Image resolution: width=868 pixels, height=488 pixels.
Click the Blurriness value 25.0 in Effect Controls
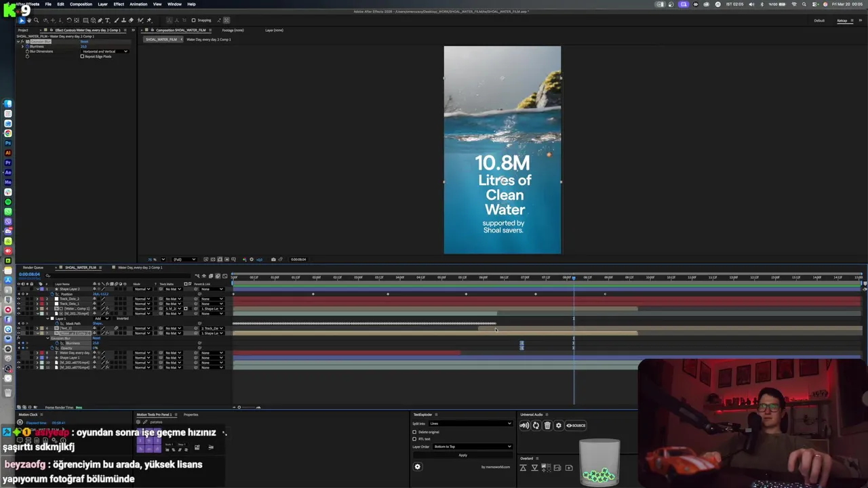[x=83, y=47]
